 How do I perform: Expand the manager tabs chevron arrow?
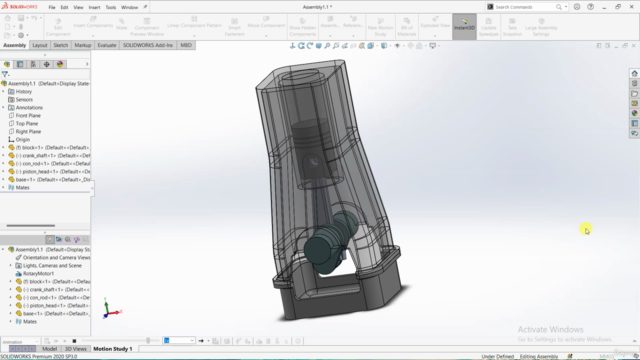tap(87, 64)
